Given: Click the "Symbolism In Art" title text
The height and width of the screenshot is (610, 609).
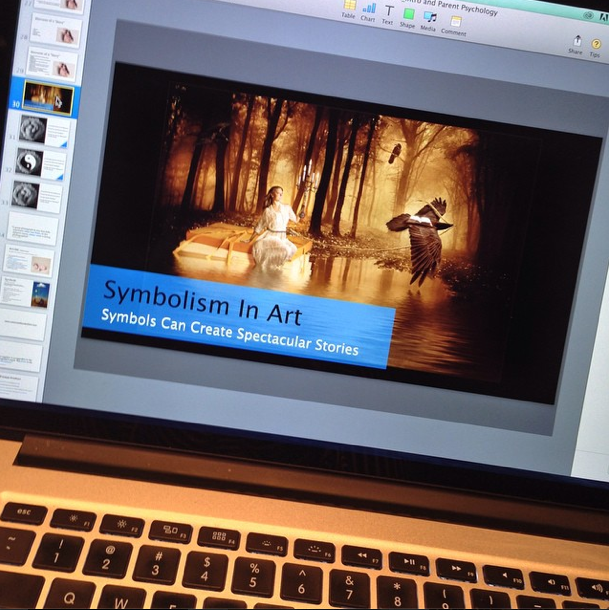Looking at the screenshot, I should tap(202, 303).
